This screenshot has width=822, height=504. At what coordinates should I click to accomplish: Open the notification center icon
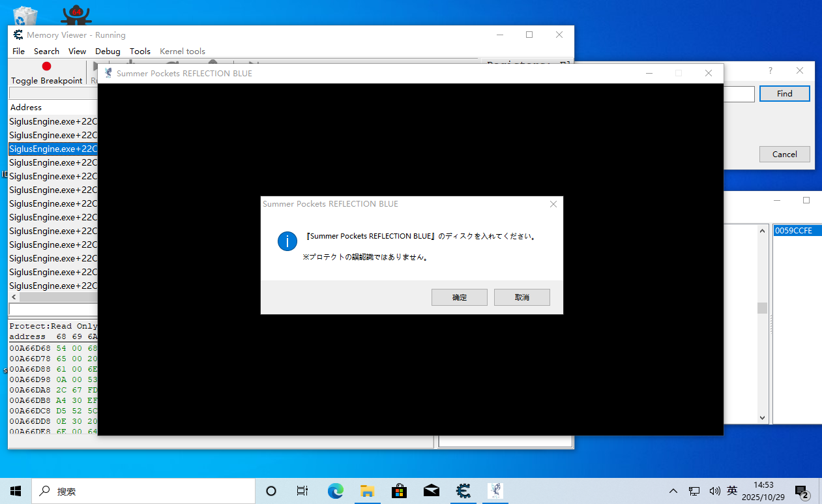[x=801, y=491]
